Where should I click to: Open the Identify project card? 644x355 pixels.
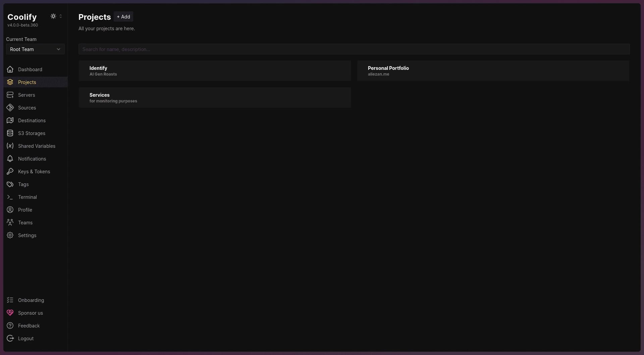(x=215, y=71)
